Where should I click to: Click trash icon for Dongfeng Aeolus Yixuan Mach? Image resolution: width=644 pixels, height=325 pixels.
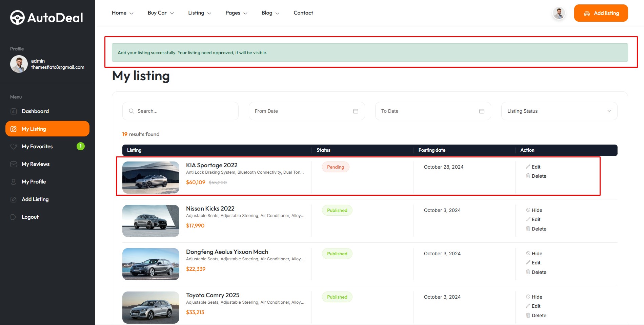(x=528, y=272)
